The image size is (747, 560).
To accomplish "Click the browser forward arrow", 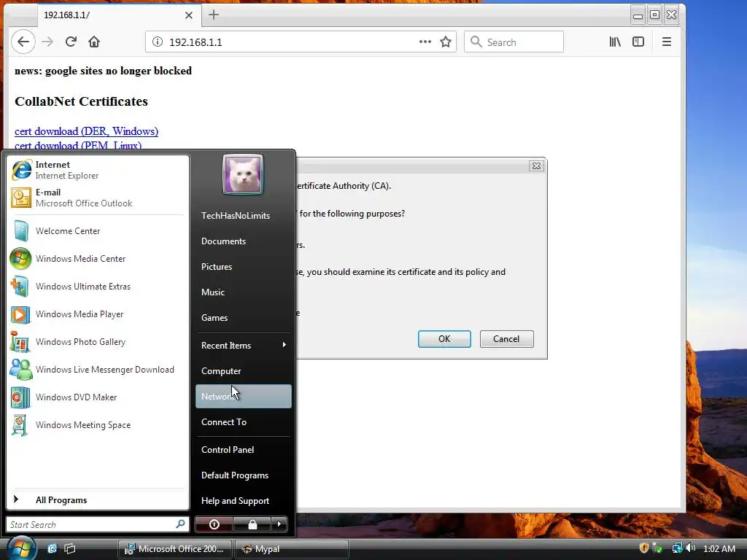I will click(x=47, y=42).
